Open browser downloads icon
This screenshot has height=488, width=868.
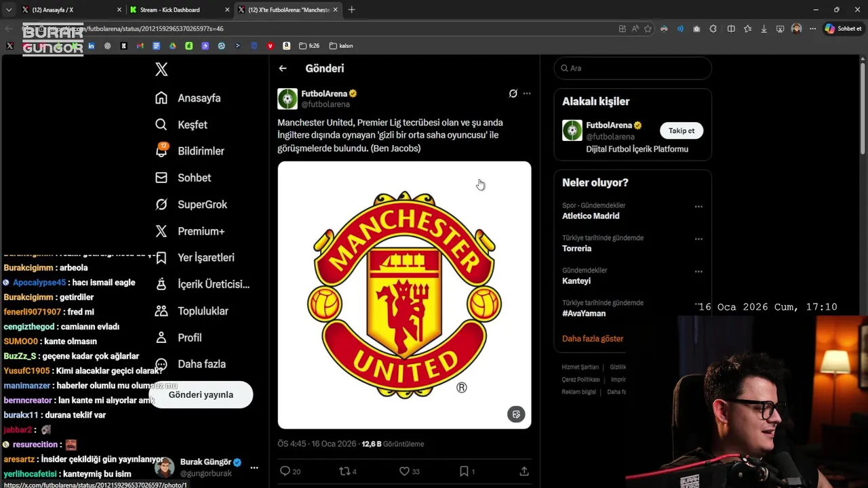tap(764, 28)
